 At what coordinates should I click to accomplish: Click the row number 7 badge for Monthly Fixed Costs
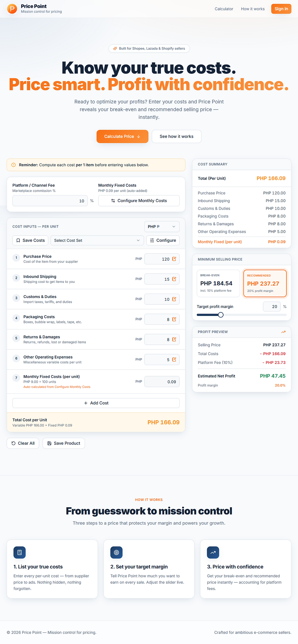point(16,378)
